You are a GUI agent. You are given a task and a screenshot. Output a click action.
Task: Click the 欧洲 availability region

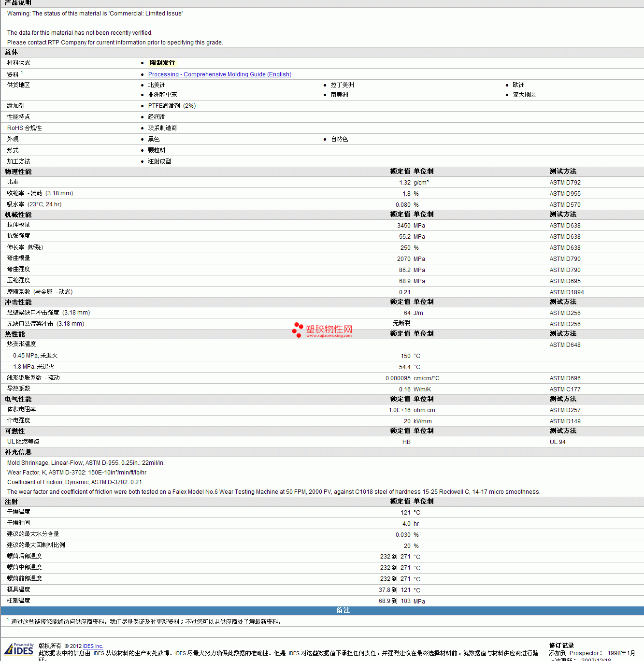point(518,85)
